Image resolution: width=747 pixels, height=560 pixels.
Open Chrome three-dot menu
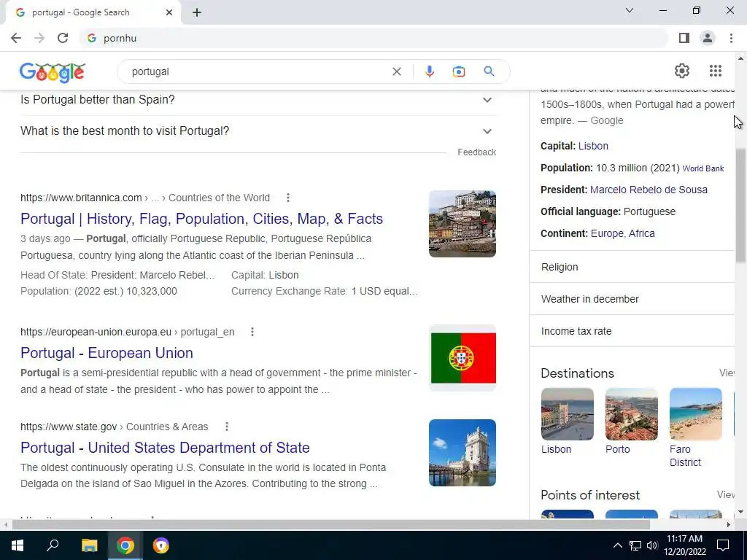[731, 38]
